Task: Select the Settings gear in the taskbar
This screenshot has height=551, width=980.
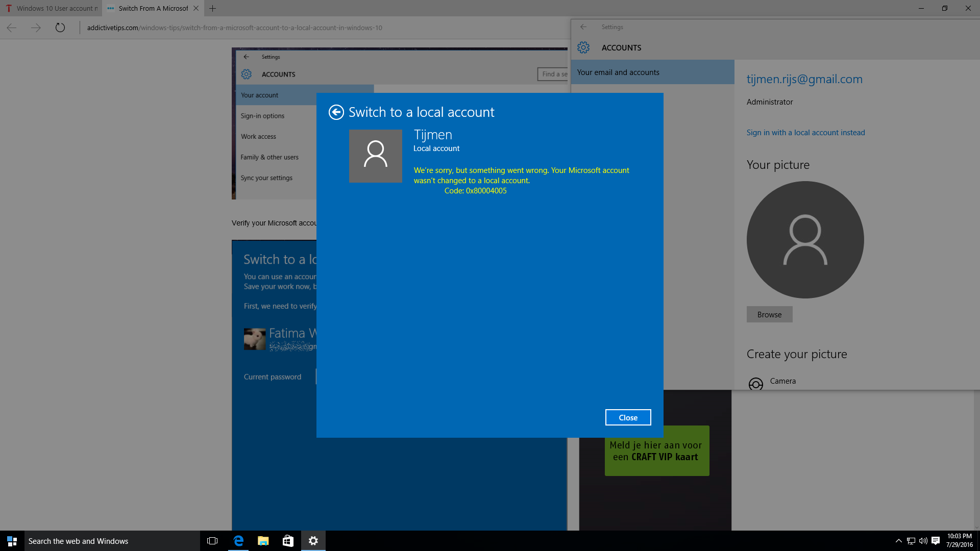Action: click(x=313, y=541)
